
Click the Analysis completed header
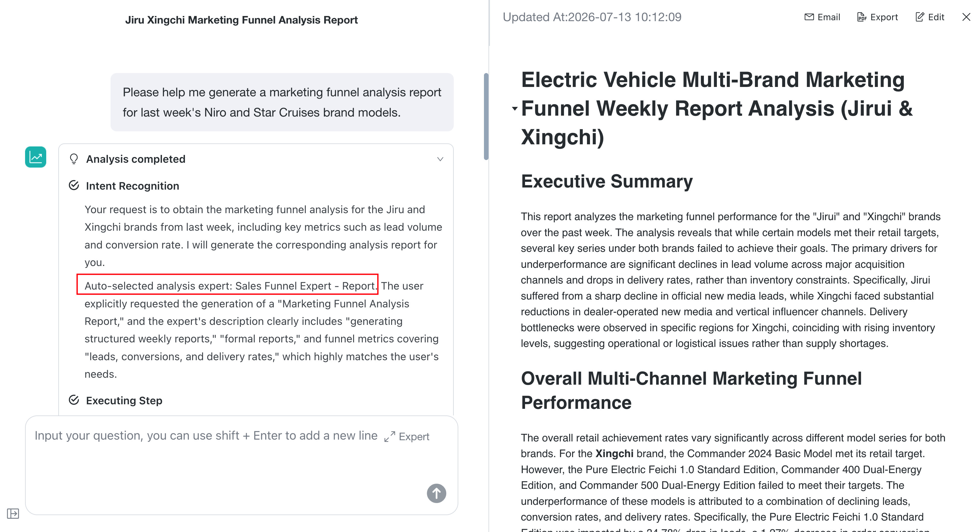point(136,159)
